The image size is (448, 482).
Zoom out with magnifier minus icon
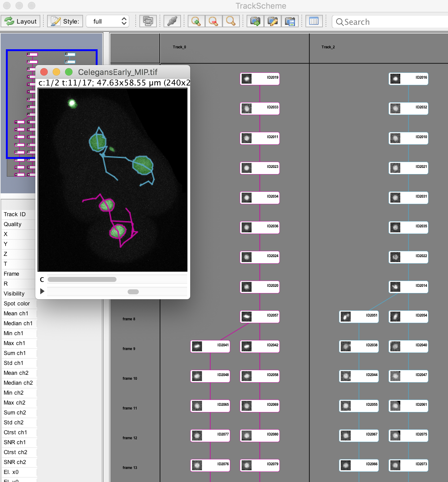213,21
